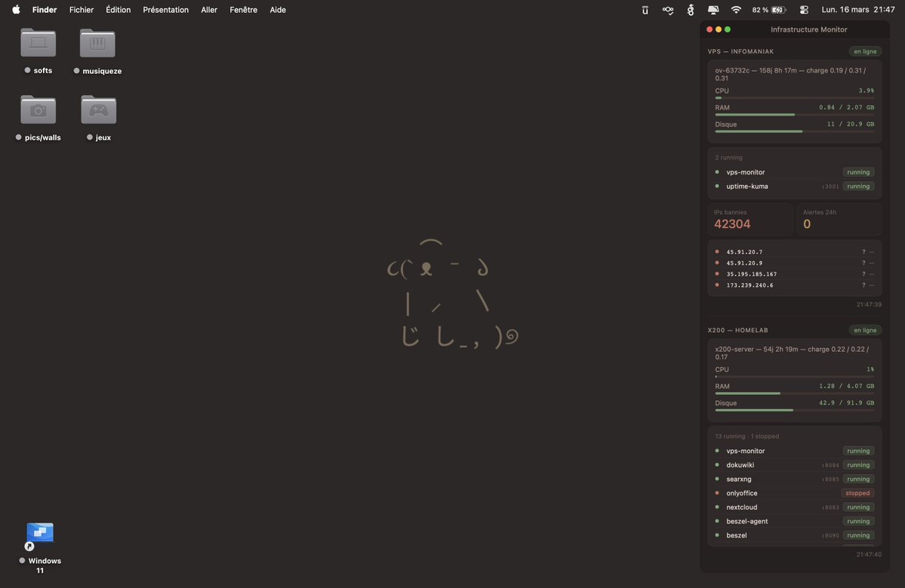Open the Édition menu

pyautogui.click(x=118, y=10)
